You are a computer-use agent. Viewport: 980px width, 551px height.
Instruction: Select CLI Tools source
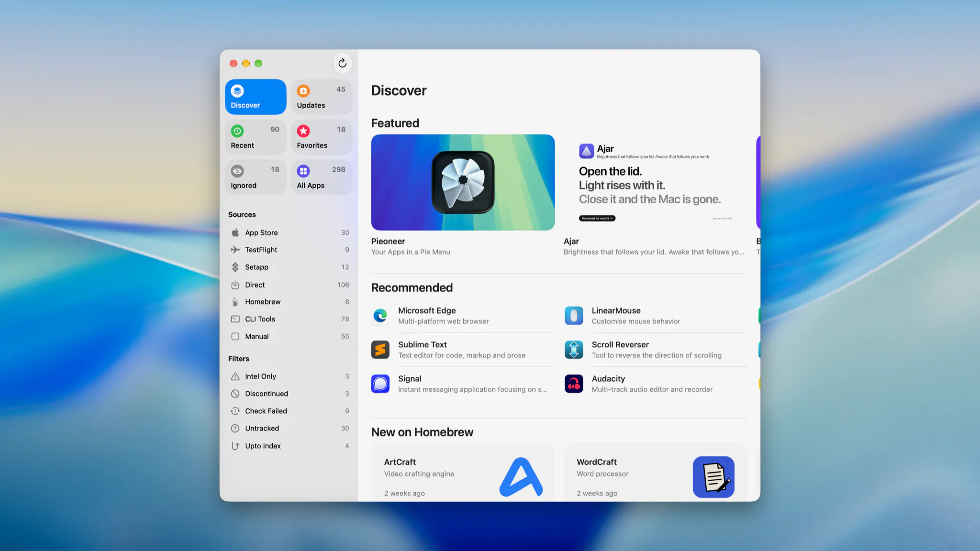290,319
